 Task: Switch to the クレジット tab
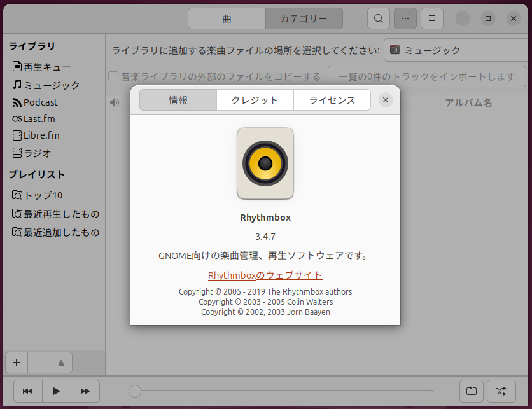[x=255, y=100]
